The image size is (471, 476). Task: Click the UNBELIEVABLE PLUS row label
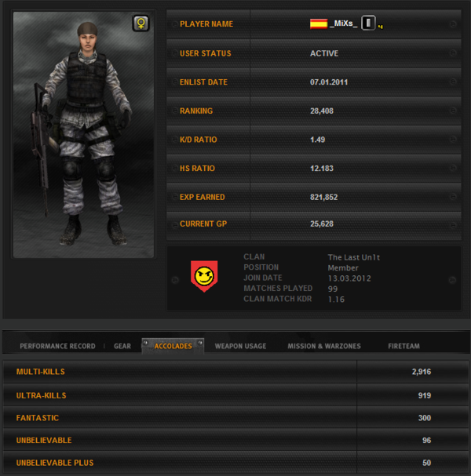point(55,463)
